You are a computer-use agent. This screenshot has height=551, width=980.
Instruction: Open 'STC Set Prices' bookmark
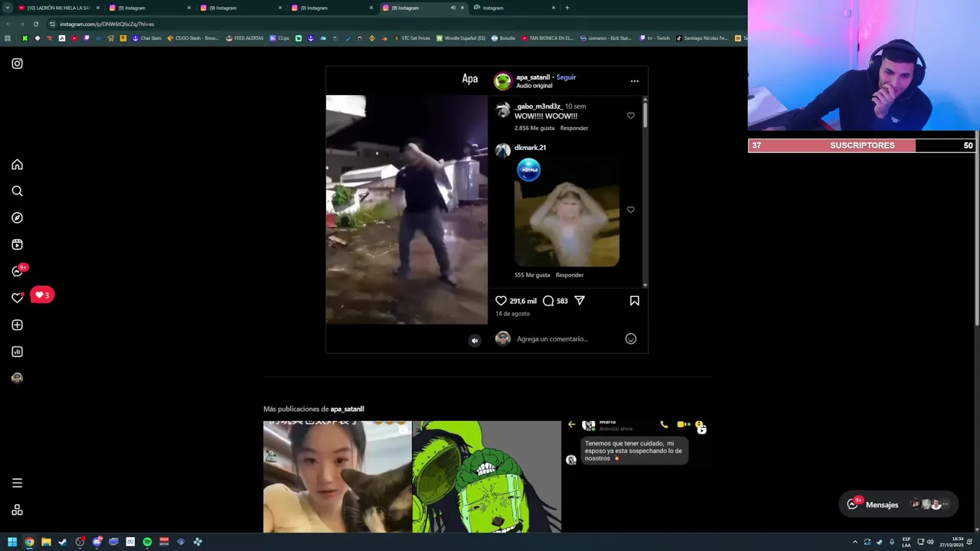click(x=412, y=38)
